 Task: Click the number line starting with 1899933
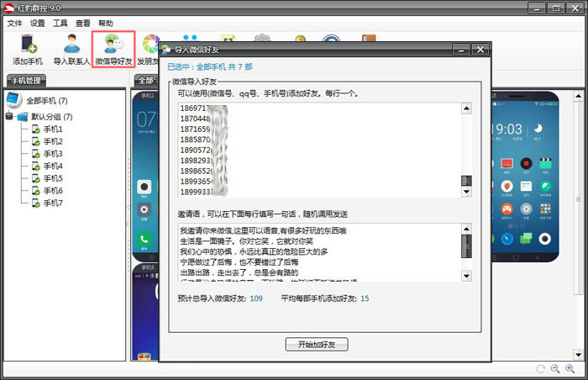point(203,192)
